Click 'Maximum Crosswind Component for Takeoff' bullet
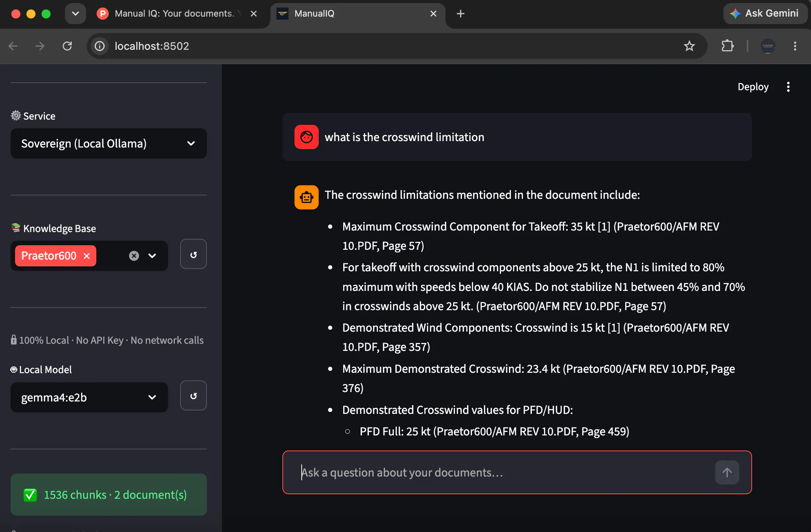Image resolution: width=811 pixels, height=532 pixels. (531, 236)
